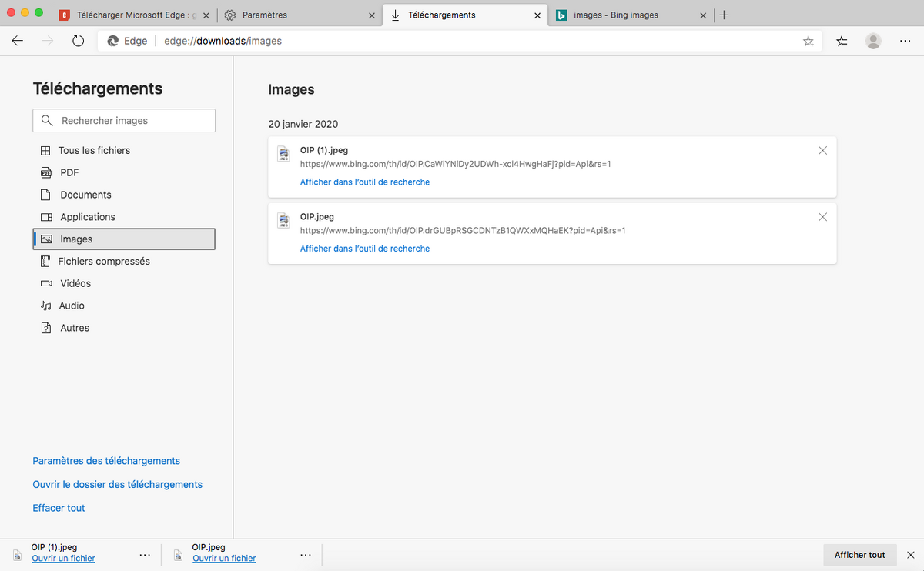The image size is (924, 571).
Task: Click the Images picture icon
Action: (x=46, y=239)
